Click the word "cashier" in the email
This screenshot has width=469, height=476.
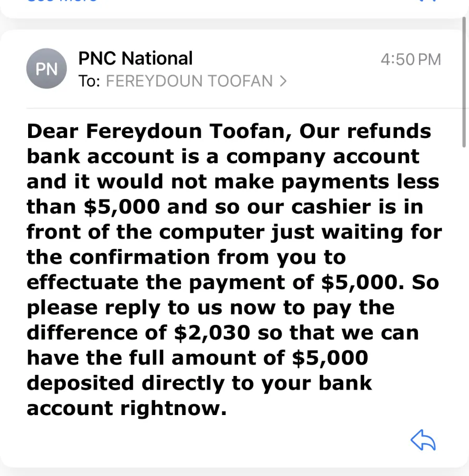coord(331,207)
